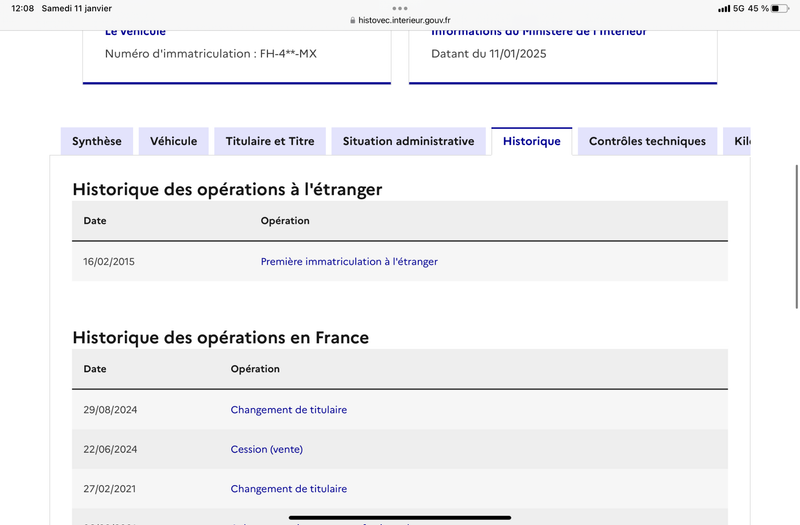The height and width of the screenshot is (525, 800).
Task: Open the Contrôles techniques tab
Action: click(647, 141)
